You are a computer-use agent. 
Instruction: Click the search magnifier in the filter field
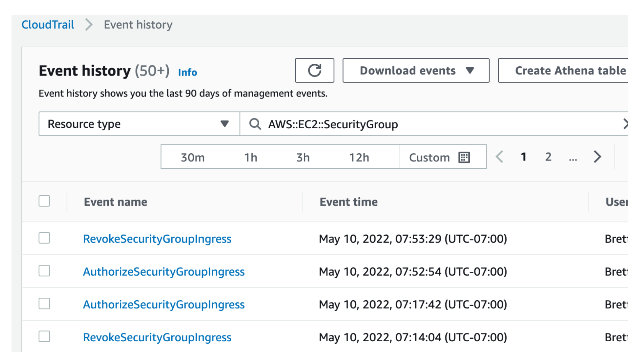click(255, 124)
